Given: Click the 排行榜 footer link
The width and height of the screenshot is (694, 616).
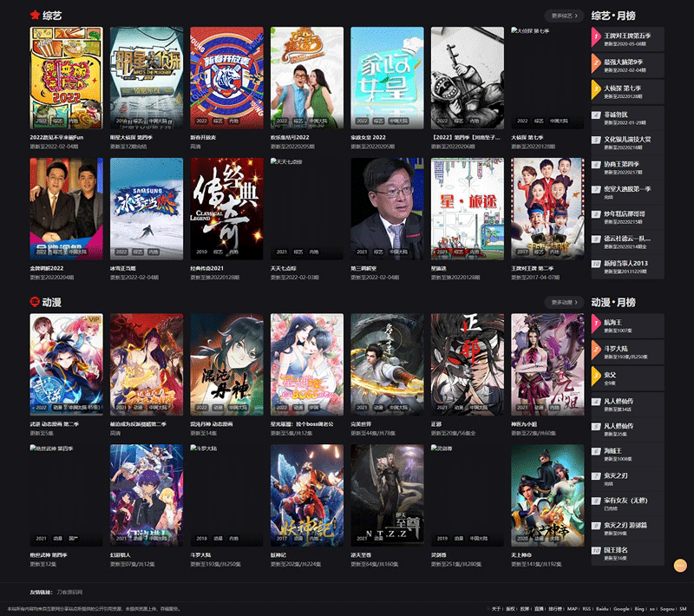Looking at the screenshot, I should [x=555, y=609].
